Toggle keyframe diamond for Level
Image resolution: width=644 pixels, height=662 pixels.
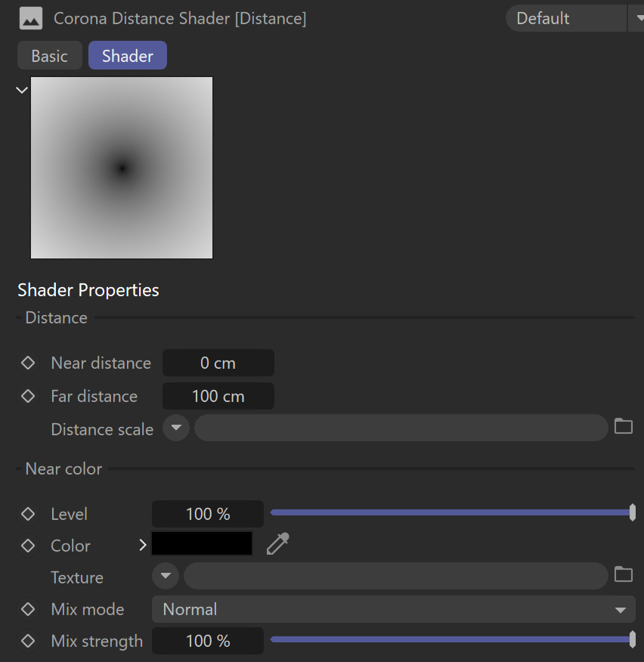[28, 514]
